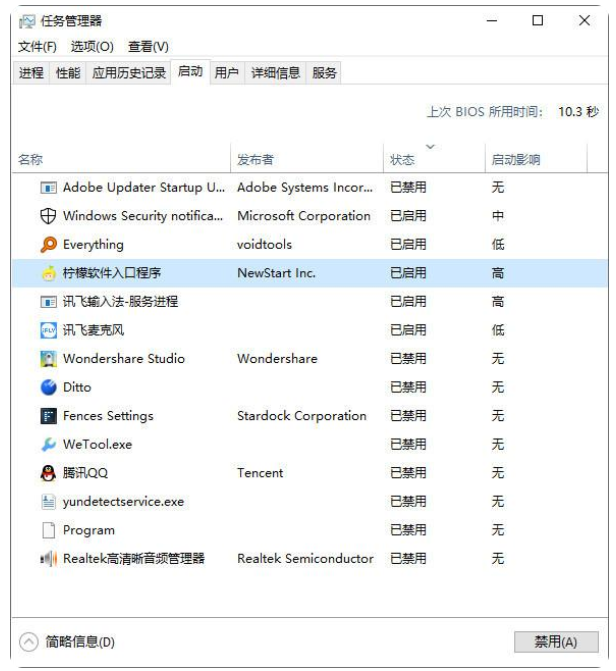Click the Ditto blue globe icon
Viewport: 616px width, 671px height.
click(x=48, y=387)
